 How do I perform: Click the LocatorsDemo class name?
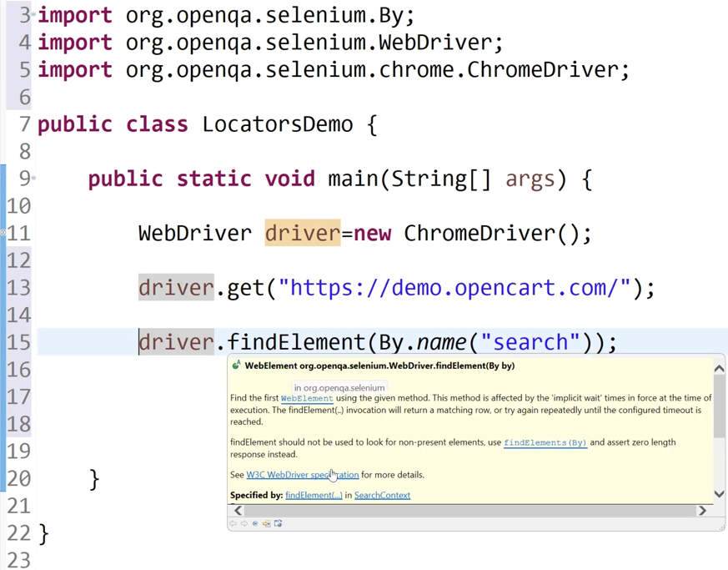point(278,124)
